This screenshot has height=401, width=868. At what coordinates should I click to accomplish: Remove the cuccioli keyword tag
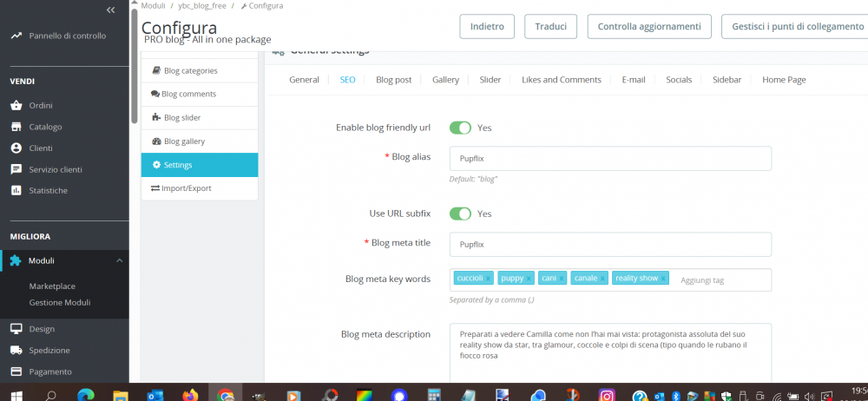tap(488, 279)
